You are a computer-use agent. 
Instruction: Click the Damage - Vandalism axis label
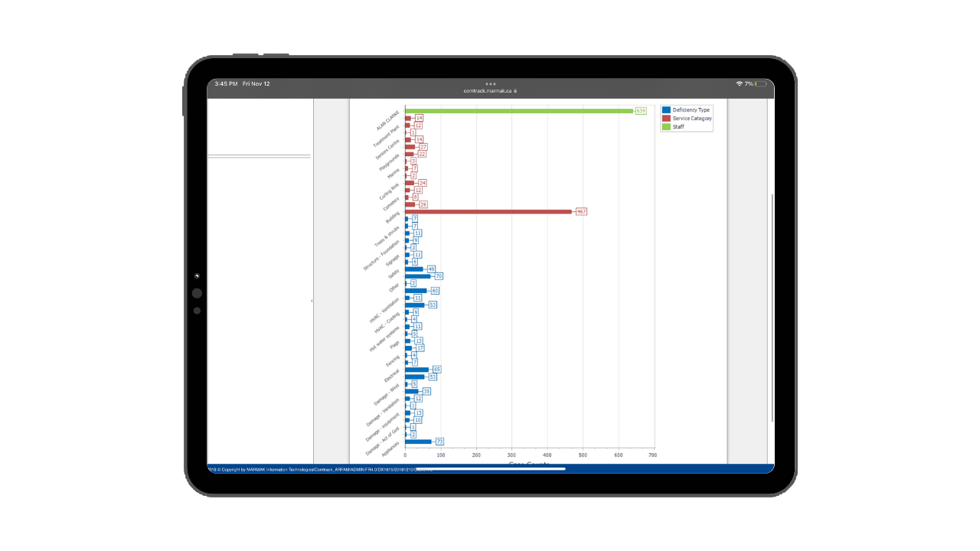(384, 412)
